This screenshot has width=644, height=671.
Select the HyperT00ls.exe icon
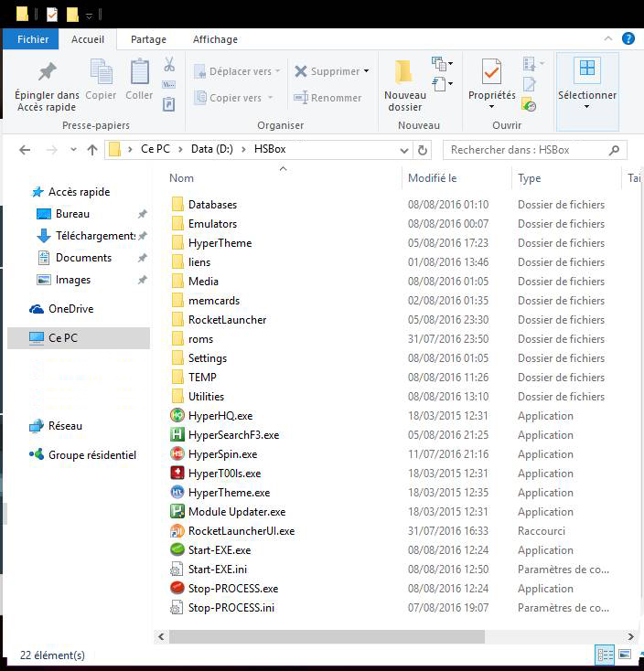[x=177, y=474]
